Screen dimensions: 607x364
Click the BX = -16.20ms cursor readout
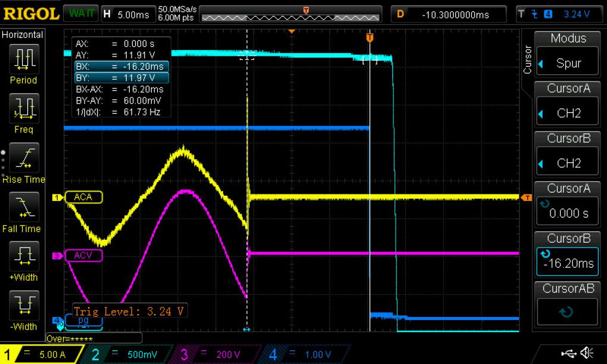121,67
